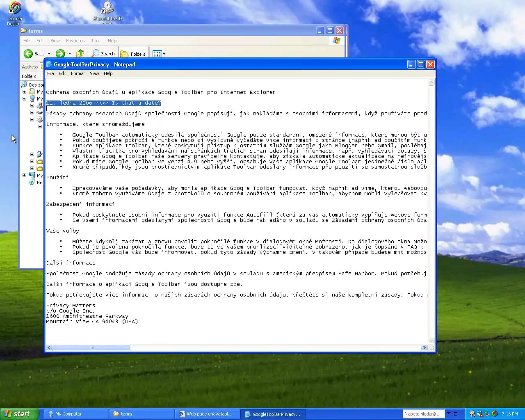525x420 pixels.
Task: Open Search in the terms window toolbar
Action: coord(103,54)
